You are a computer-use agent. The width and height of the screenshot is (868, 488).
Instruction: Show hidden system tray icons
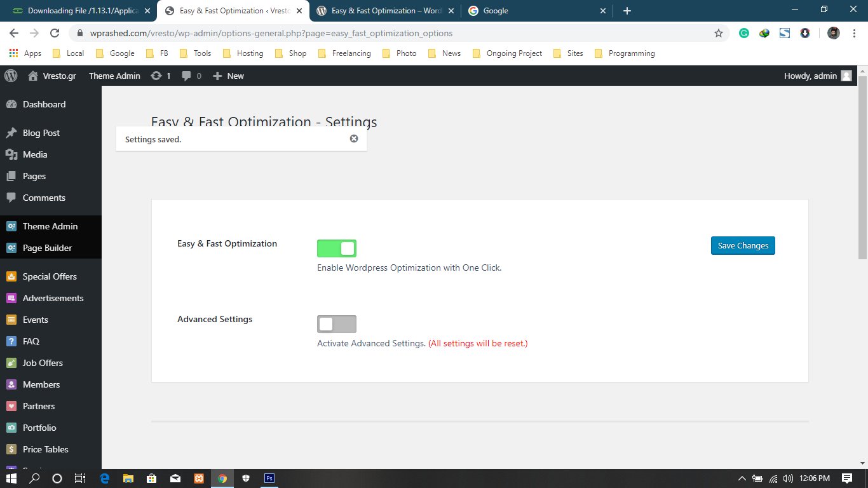pos(742,478)
